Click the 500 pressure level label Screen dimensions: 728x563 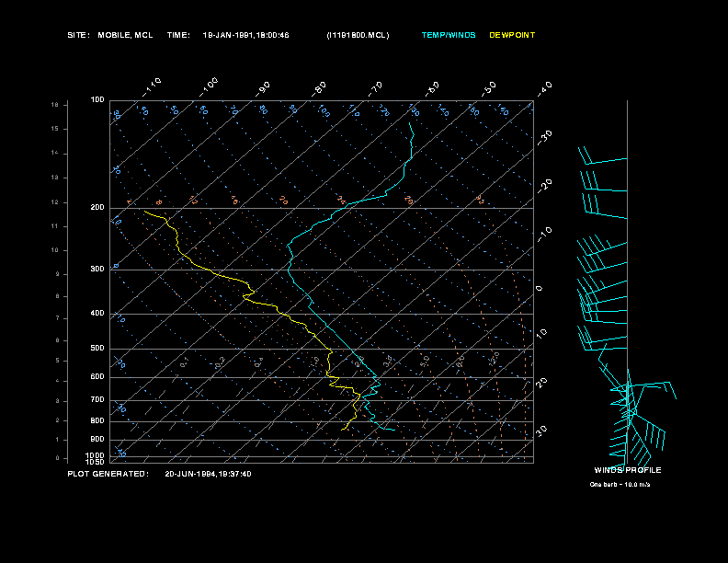pos(97,349)
